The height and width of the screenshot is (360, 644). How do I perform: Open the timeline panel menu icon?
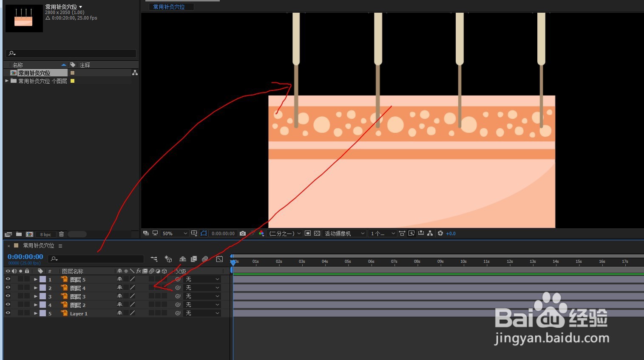(60, 246)
